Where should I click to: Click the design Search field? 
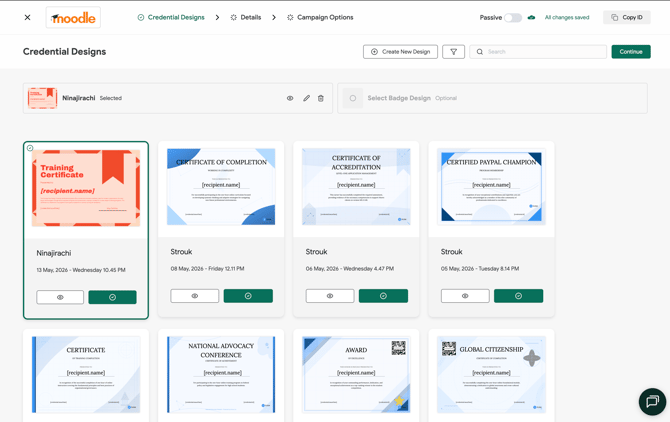[538, 52]
